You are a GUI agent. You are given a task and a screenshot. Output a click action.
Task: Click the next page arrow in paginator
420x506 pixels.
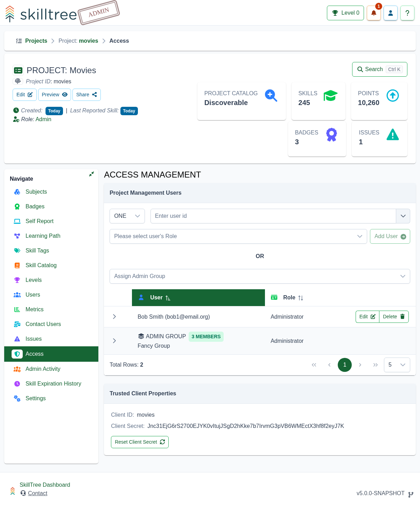tap(360, 365)
